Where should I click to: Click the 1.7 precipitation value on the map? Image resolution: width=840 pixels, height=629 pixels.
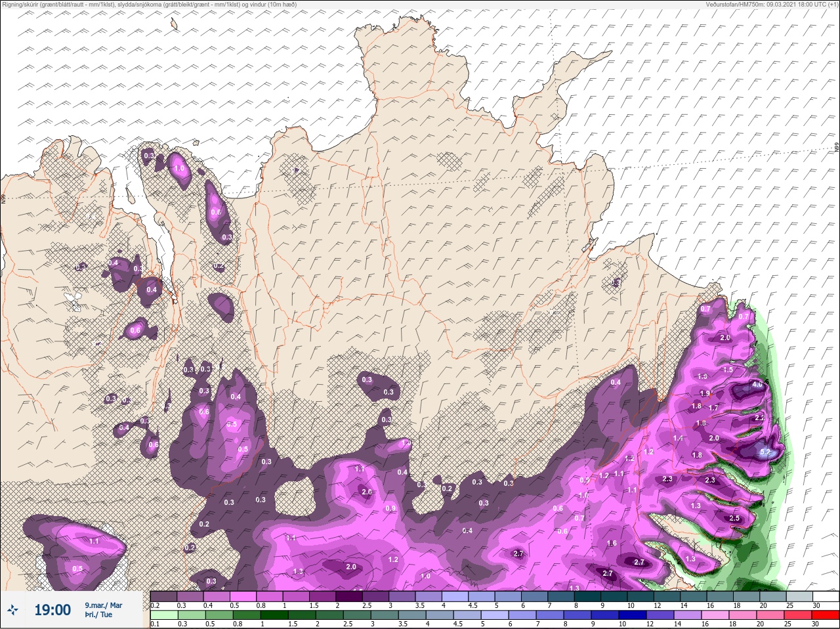coord(714,408)
